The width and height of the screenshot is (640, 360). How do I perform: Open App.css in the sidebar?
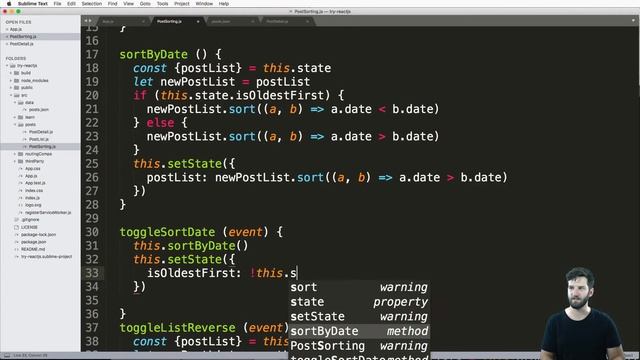[33, 169]
